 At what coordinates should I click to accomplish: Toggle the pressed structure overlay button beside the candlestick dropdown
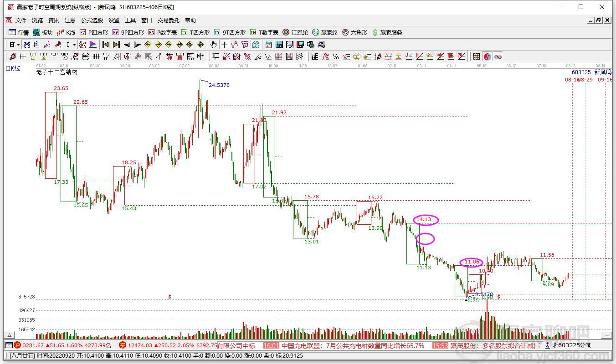click(82, 45)
